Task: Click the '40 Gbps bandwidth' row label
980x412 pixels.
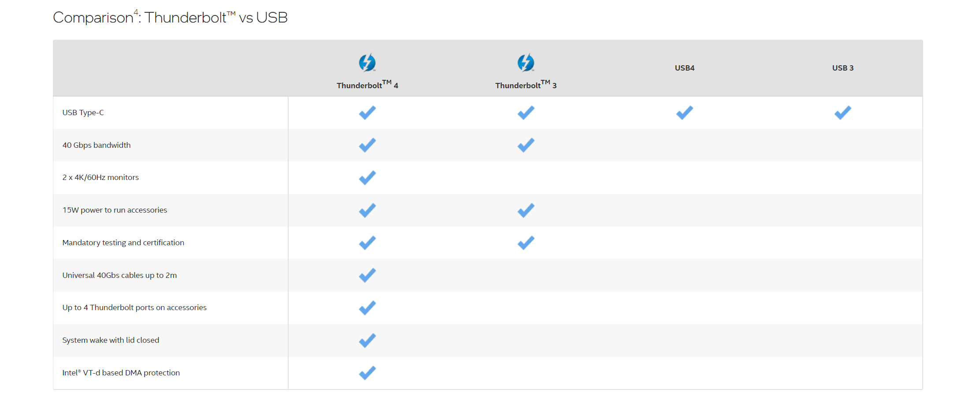Action: coord(97,145)
